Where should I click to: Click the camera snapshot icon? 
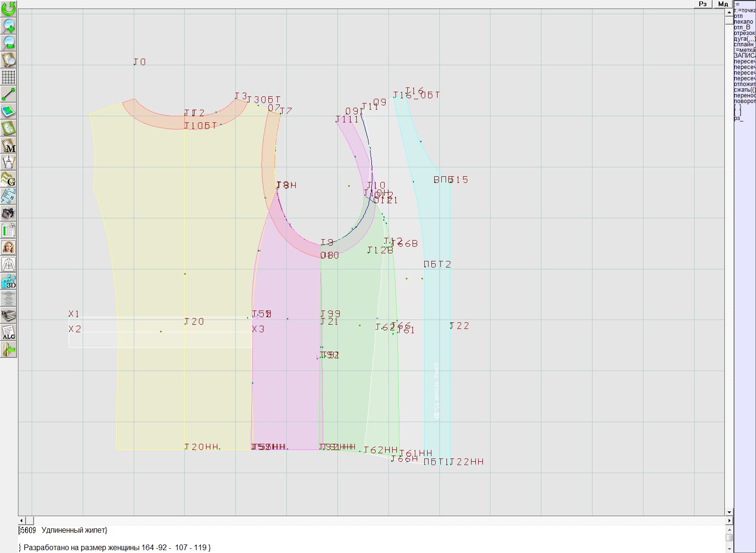point(9,213)
